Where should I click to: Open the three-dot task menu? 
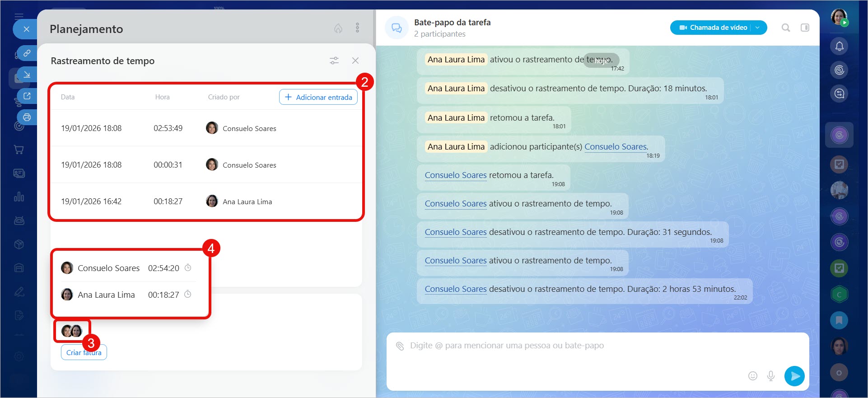[x=357, y=28]
